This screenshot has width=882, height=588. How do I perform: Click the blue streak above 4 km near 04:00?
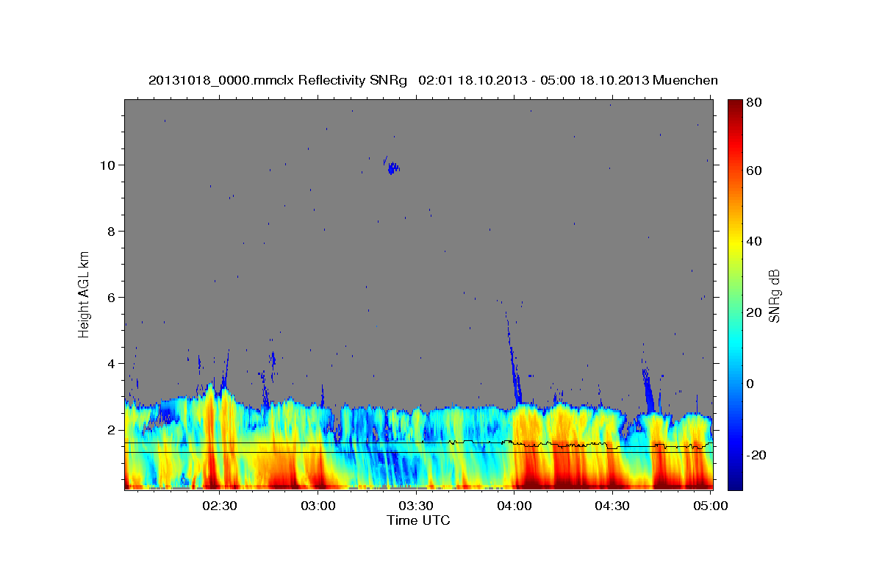point(512,358)
